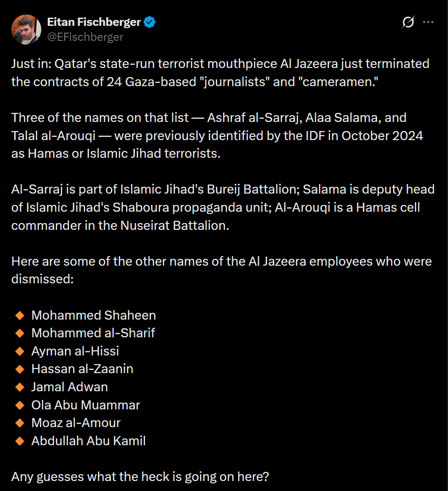The height and width of the screenshot is (491, 448).
Task: Click the closing 'Any guesses' question line
Action: coord(140,476)
